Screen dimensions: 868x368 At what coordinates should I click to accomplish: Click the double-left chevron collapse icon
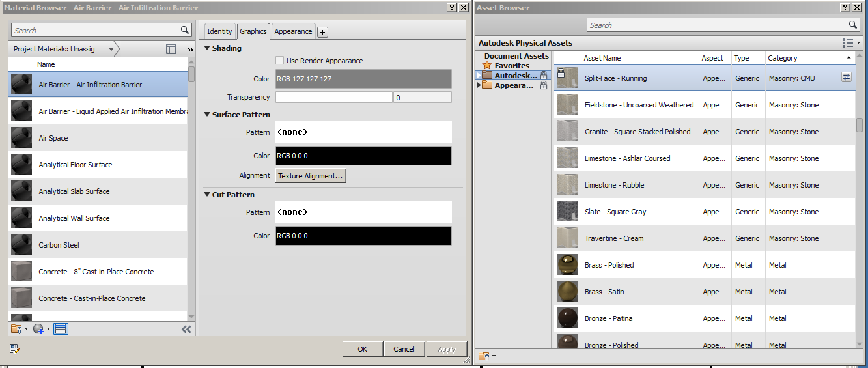pyautogui.click(x=186, y=329)
